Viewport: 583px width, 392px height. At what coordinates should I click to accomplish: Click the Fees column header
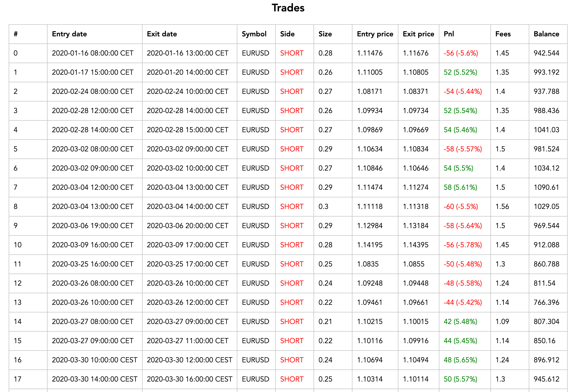pos(503,34)
